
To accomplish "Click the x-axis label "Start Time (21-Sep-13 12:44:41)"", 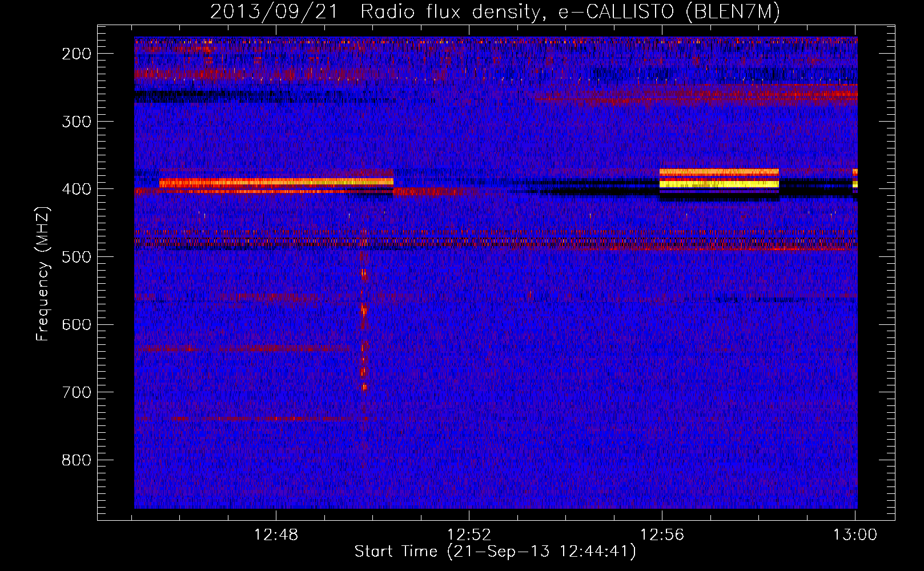I will click(495, 552).
